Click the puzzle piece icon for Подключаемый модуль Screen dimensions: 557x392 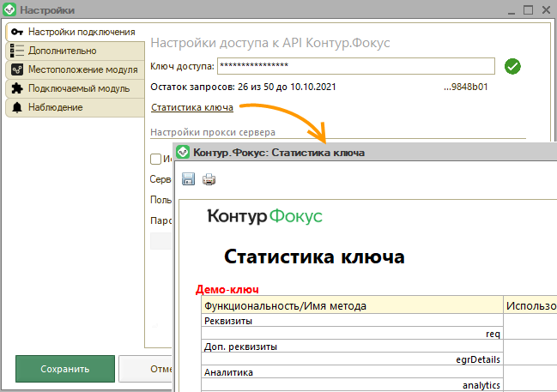pyautogui.click(x=16, y=88)
